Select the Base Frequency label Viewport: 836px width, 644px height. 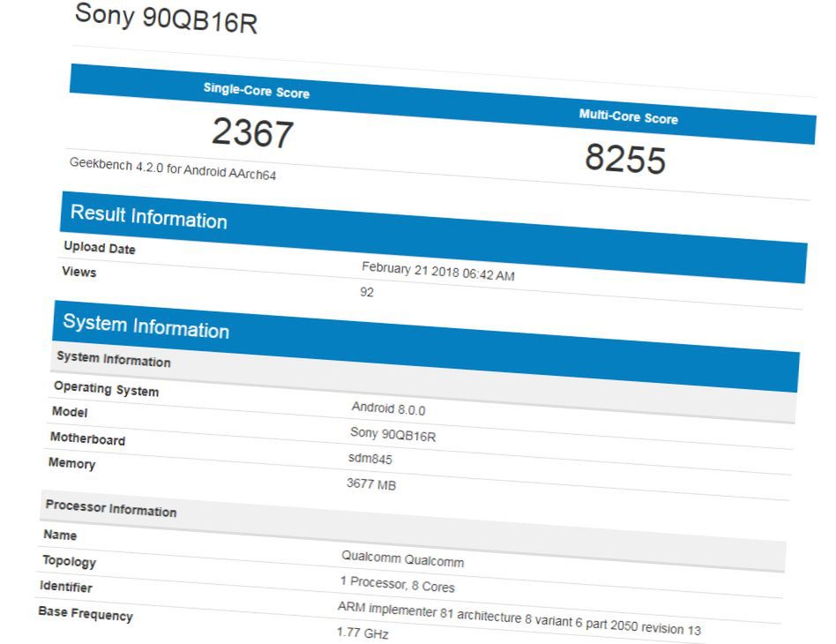click(x=86, y=614)
